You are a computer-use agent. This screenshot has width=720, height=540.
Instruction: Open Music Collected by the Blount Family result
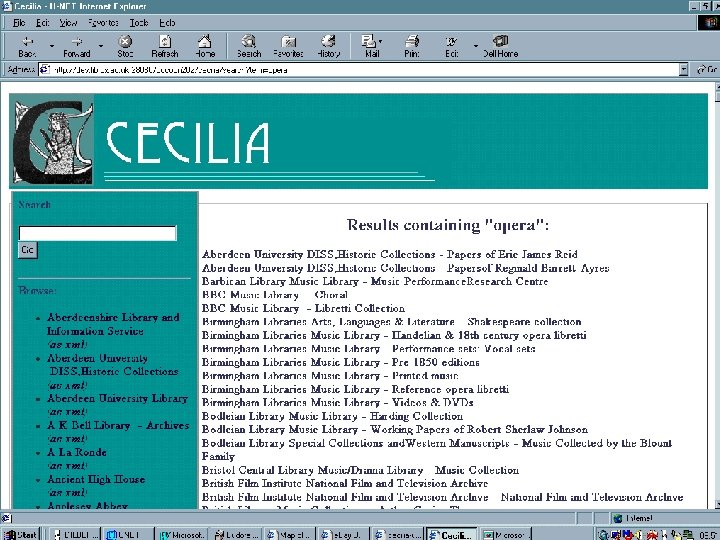tap(437, 450)
